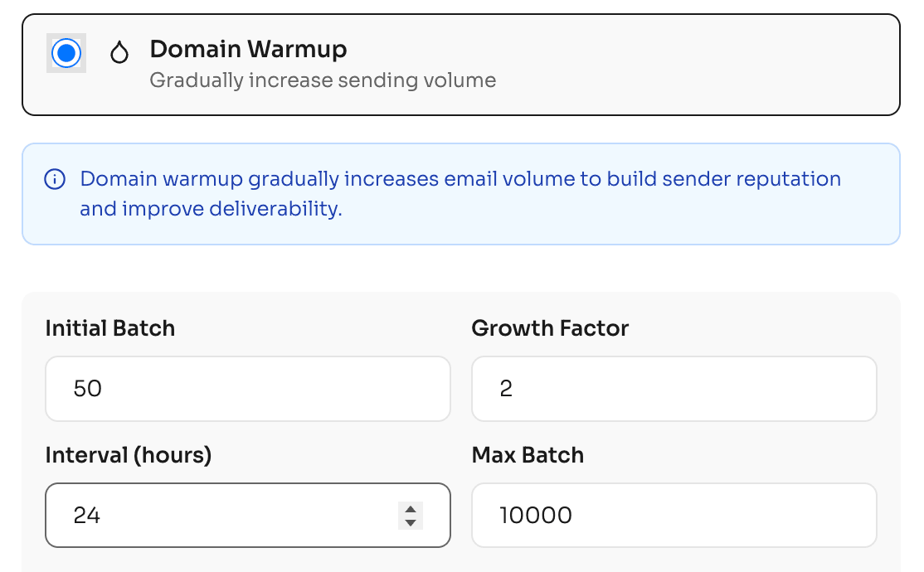Click the water droplet Domain Warmup icon
Viewport: 924px width, 572px height.
(x=119, y=51)
